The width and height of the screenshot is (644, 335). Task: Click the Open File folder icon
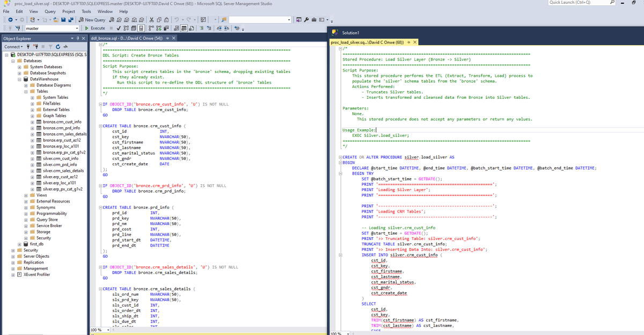click(x=56, y=20)
